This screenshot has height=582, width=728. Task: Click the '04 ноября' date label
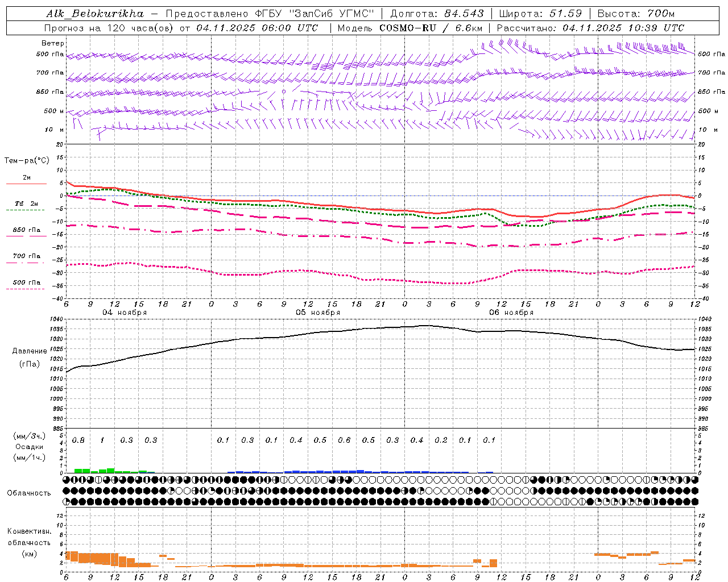pyautogui.click(x=125, y=313)
